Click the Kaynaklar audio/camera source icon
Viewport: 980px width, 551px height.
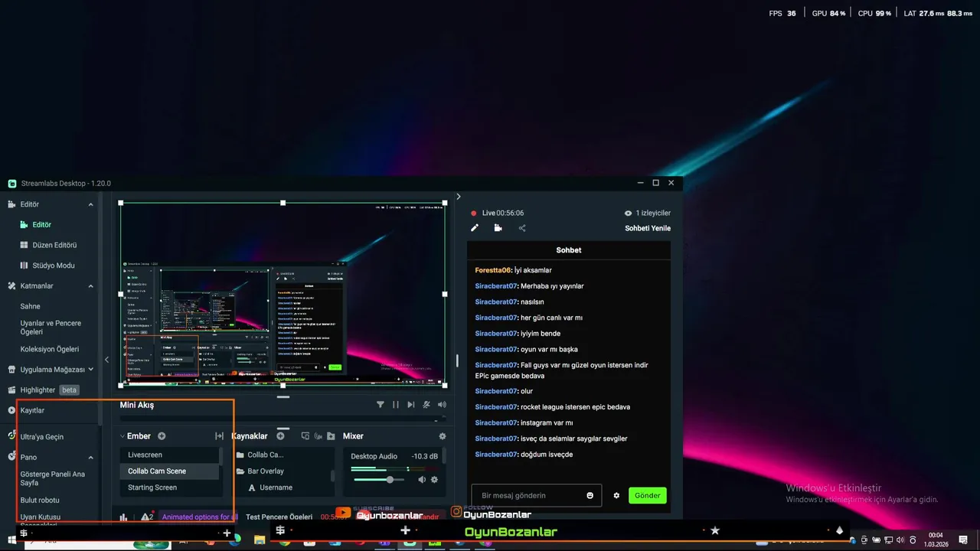[x=318, y=436]
